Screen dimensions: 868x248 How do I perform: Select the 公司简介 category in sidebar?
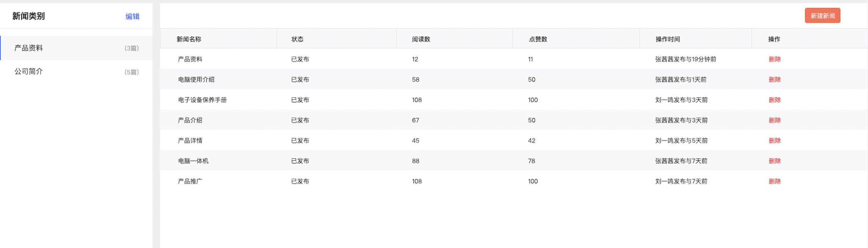(29, 72)
